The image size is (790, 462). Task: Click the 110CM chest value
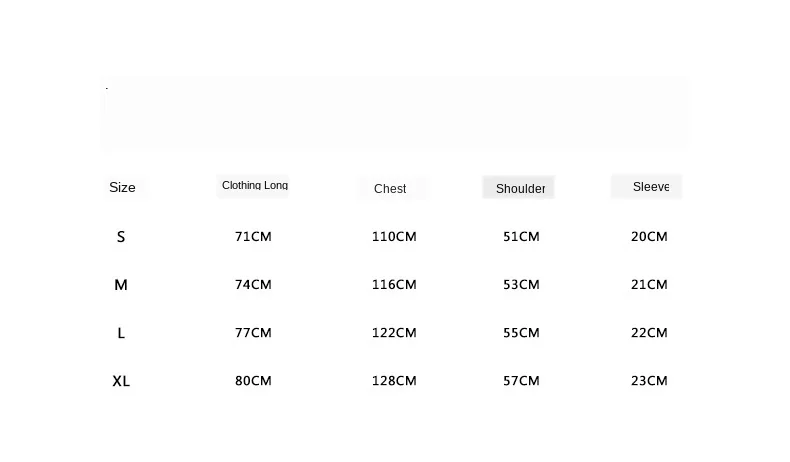[394, 236]
